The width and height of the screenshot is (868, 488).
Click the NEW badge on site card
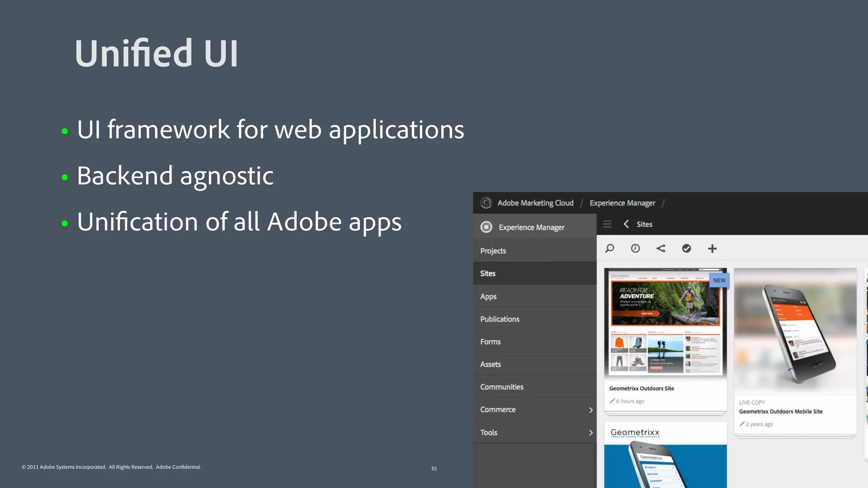tap(719, 280)
